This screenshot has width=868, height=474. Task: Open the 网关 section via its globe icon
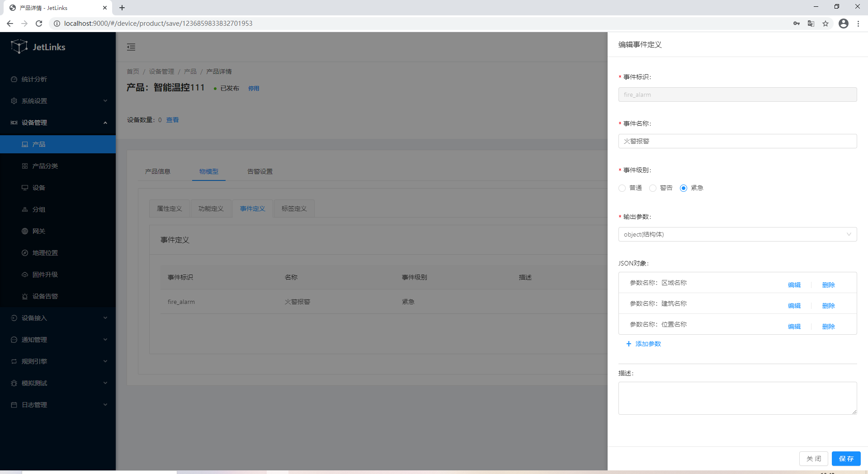[x=25, y=231]
